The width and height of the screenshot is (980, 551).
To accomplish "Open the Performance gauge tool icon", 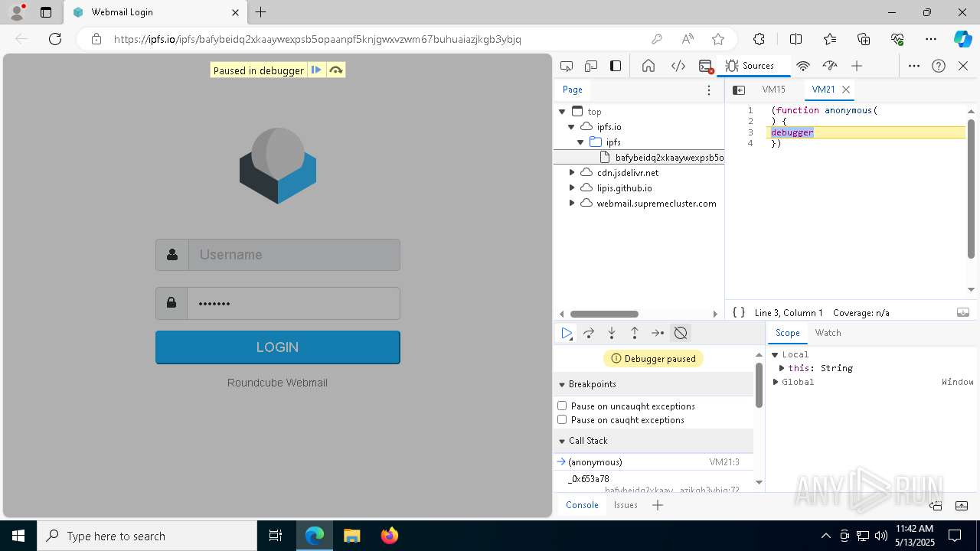I will (x=830, y=66).
